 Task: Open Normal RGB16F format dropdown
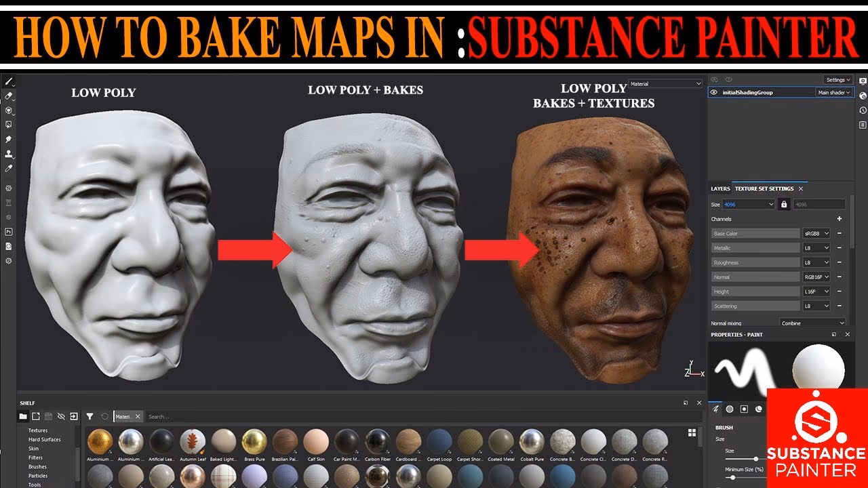click(816, 277)
